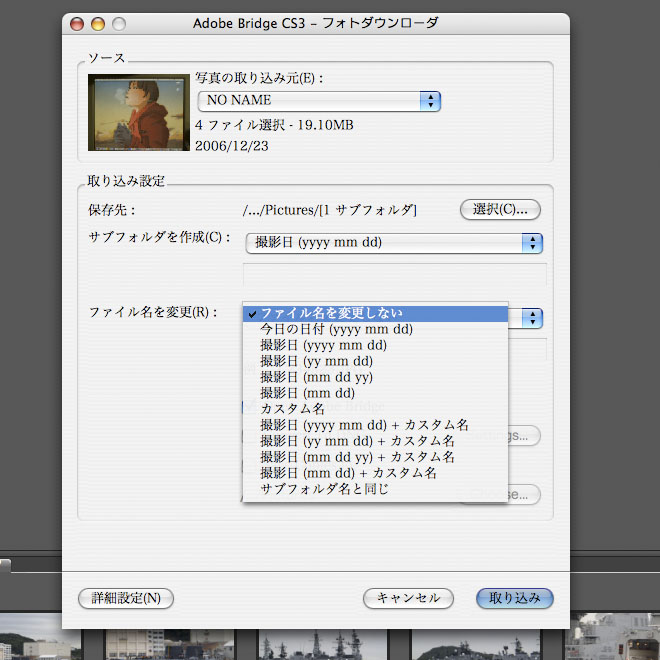
Task: Click the 選択(C)... button
Action: click(500, 210)
